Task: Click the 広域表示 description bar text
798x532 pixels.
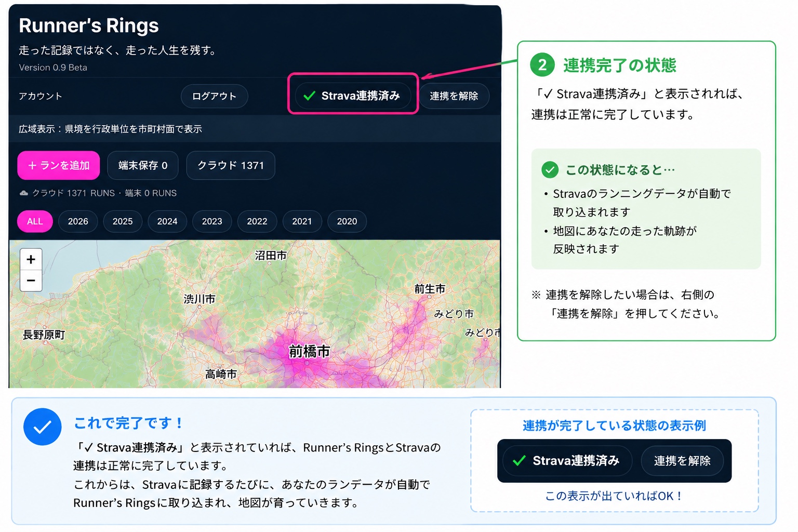Action: tap(110, 129)
